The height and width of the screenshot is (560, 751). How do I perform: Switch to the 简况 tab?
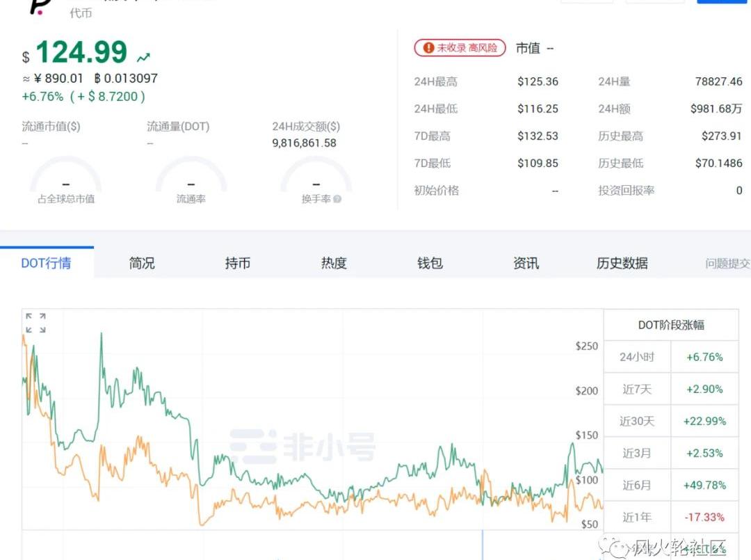142,263
